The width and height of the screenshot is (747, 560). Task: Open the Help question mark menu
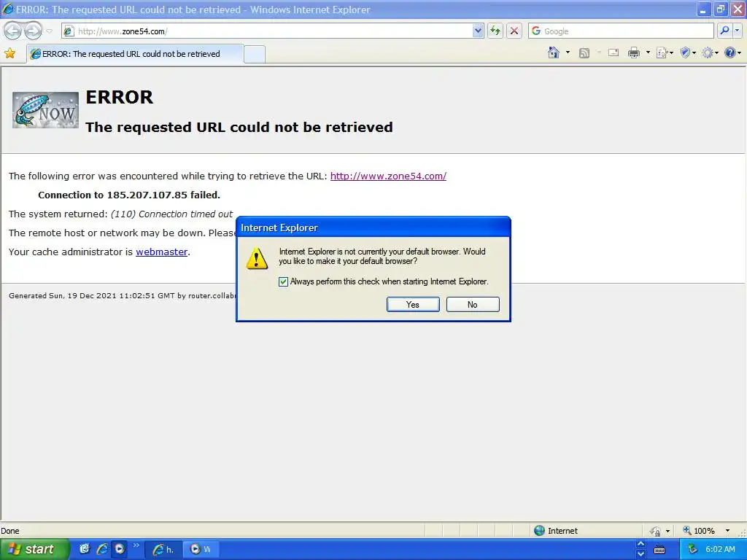[732, 52]
